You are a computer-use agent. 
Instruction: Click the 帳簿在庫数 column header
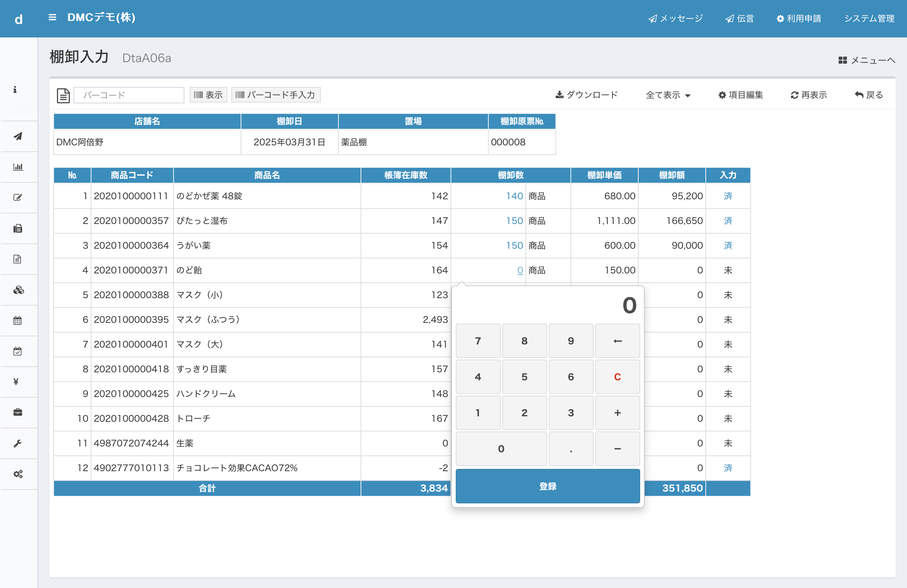pos(406,175)
